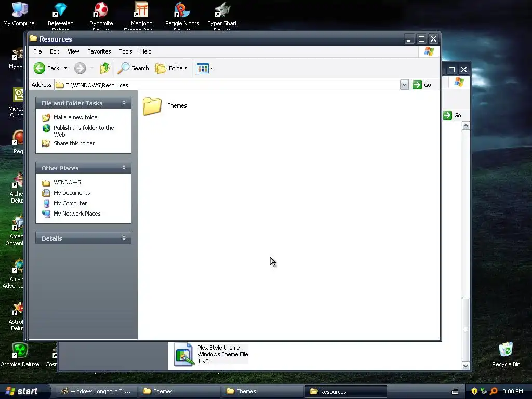The width and height of the screenshot is (532, 399).
Task: Click the Resources window title bar folder icon
Action: (x=33, y=38)
